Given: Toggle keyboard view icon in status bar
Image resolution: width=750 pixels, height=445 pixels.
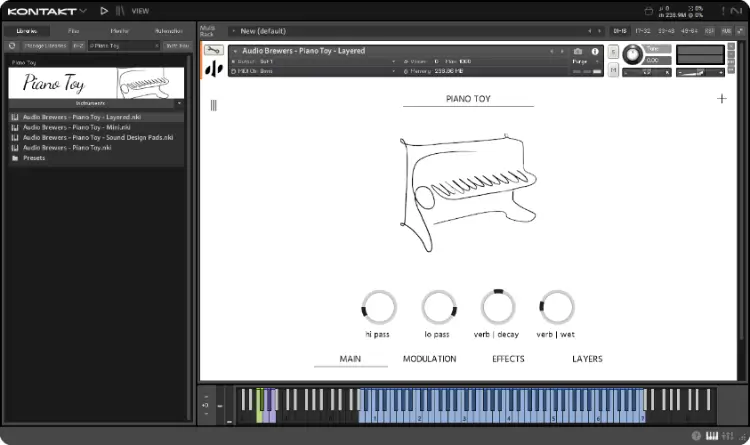Looking at the screenshot, I should coord(712,435).
